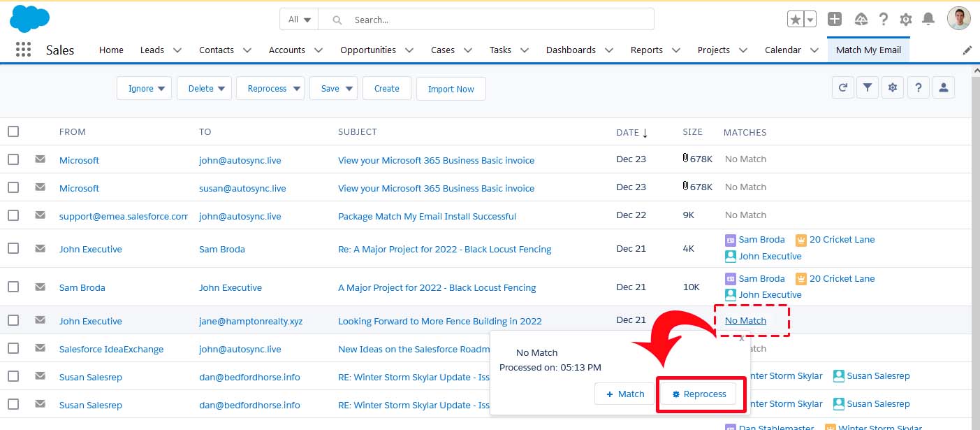Switch to the Opportunities tab
Image resolution: width=980 pixels, height=430 pixels.
point(367,50)
